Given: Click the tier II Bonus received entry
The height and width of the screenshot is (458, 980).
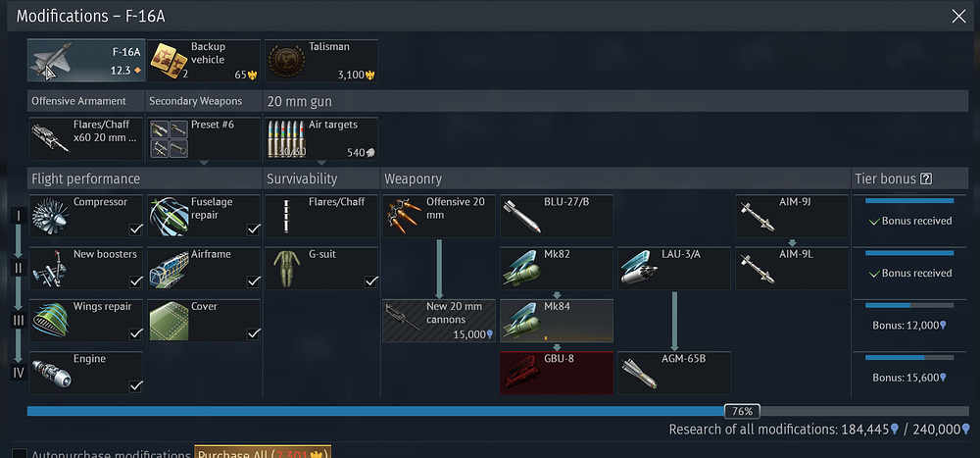Looking at the screenshot, I should tap(910, 274).
